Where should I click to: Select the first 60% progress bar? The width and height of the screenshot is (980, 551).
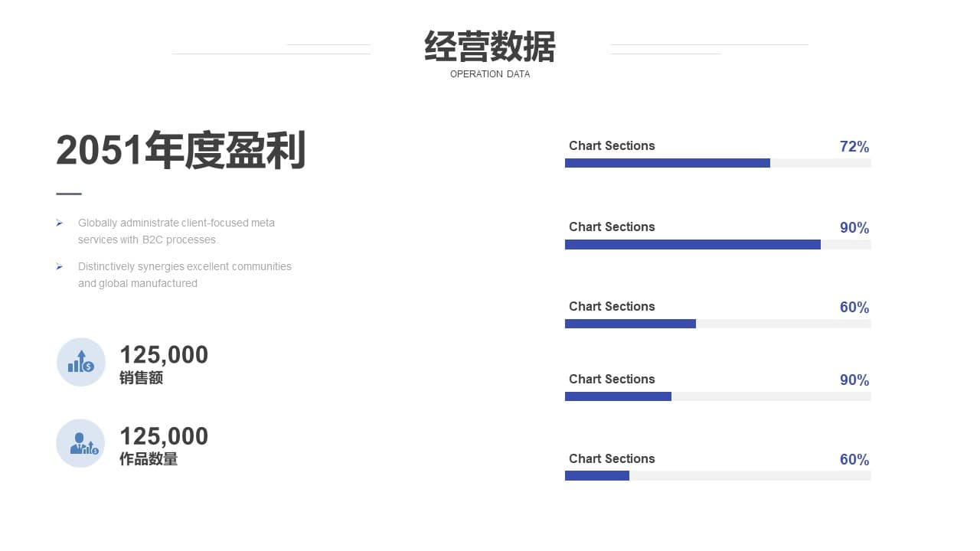pos(718,324)
